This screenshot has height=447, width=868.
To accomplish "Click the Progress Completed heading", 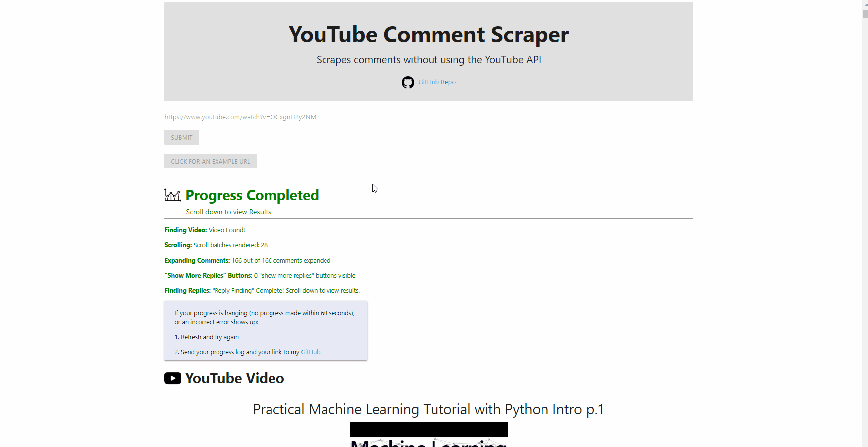I will click(x=252, y=195).
